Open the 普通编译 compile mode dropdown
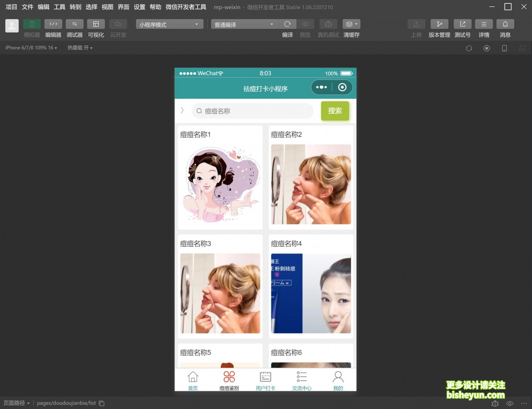This screenshot has height=409, width=532. click(x=245, y=24)
